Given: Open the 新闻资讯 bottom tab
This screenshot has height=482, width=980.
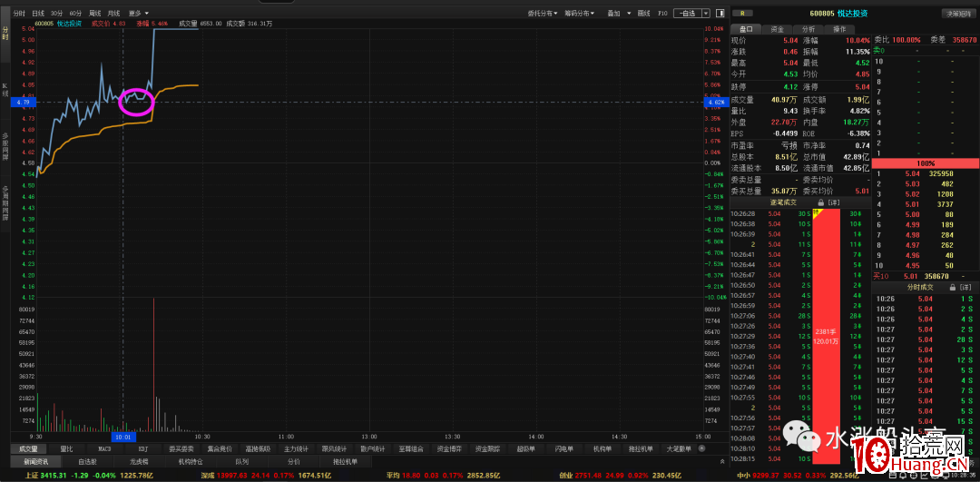Looking at the screenshot, I should [35, 461].
